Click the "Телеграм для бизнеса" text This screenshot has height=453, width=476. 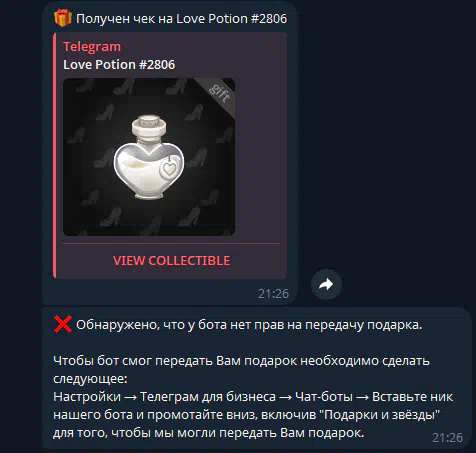point(208,397)
